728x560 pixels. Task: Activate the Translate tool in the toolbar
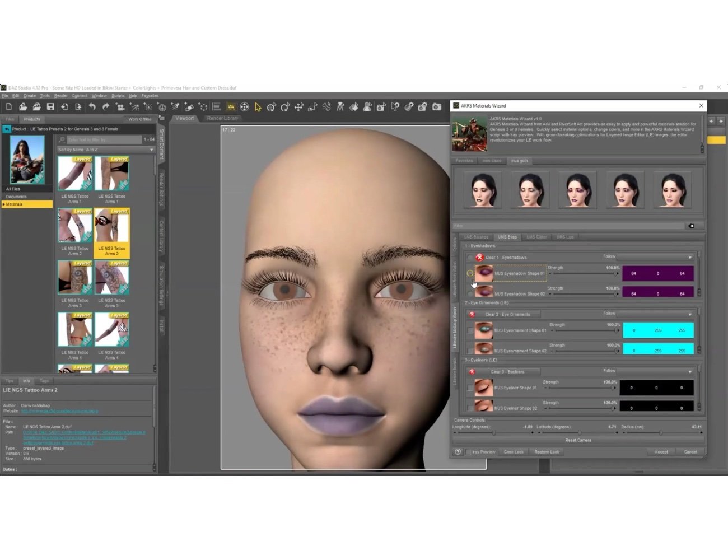coord(299,107)
